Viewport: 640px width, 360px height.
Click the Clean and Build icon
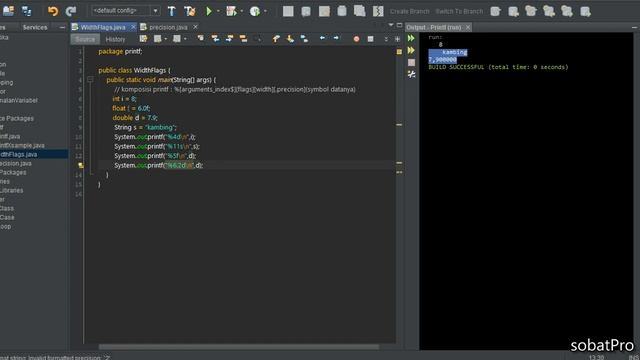pos(190,11)
